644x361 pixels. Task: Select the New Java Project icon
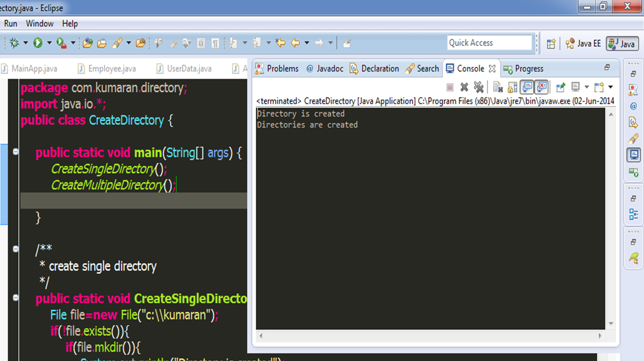[x=87, y=43]
